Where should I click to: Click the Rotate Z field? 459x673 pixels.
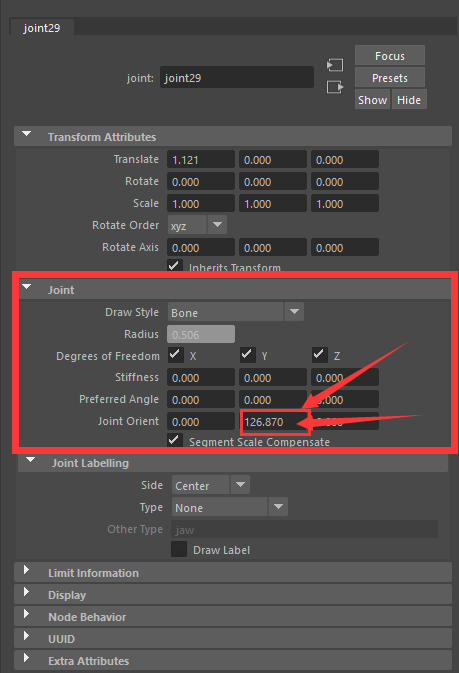(345, 182)
